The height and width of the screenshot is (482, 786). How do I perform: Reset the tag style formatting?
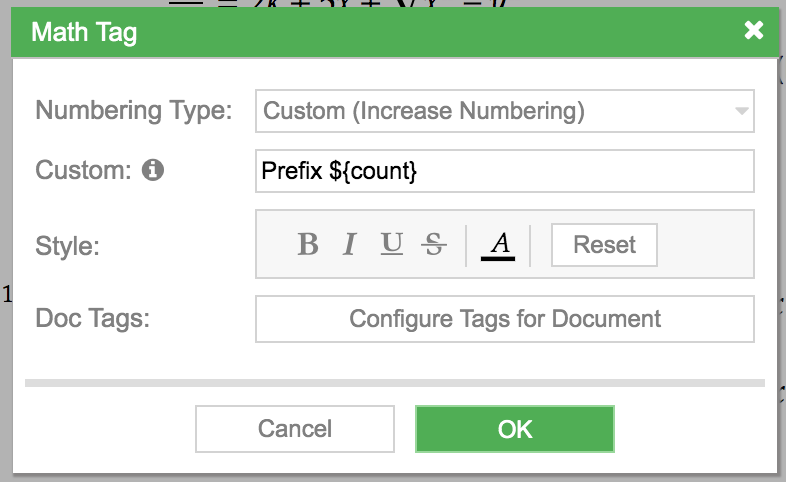point(604,245)
